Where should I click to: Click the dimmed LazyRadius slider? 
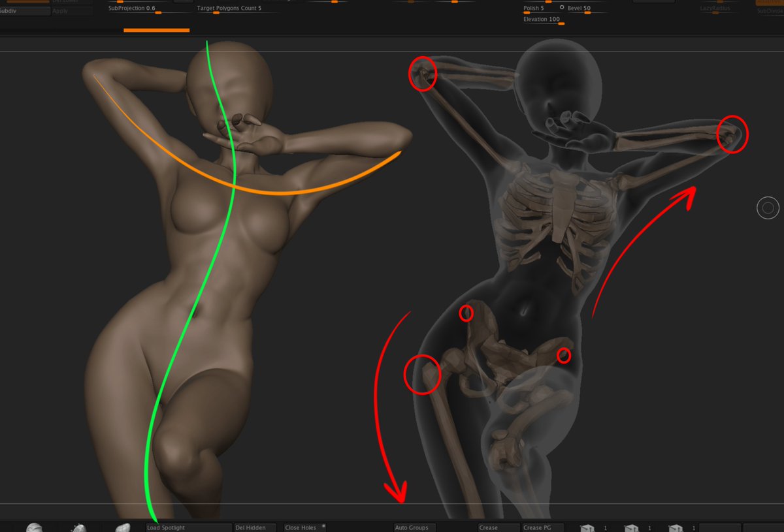[720, 9]
